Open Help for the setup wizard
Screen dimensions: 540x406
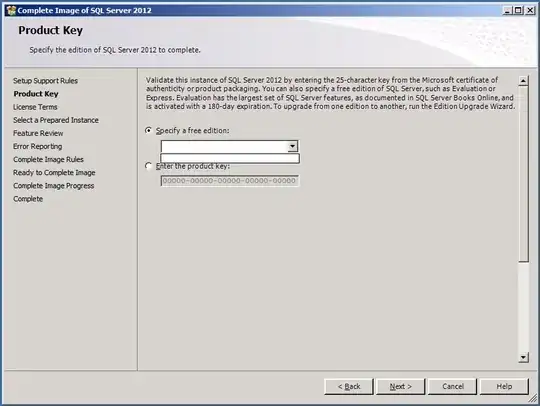pyautogui.click(x=504, y=387)
